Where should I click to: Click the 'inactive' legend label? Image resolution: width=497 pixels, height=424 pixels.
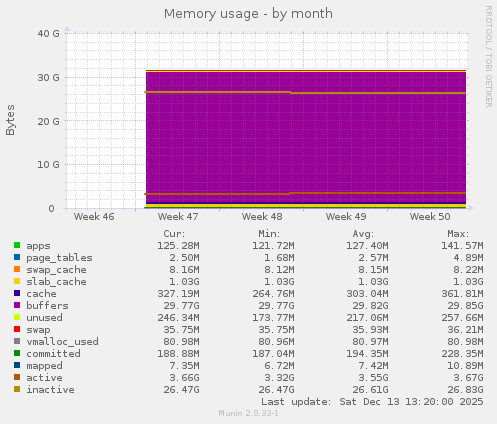(50, 390)
